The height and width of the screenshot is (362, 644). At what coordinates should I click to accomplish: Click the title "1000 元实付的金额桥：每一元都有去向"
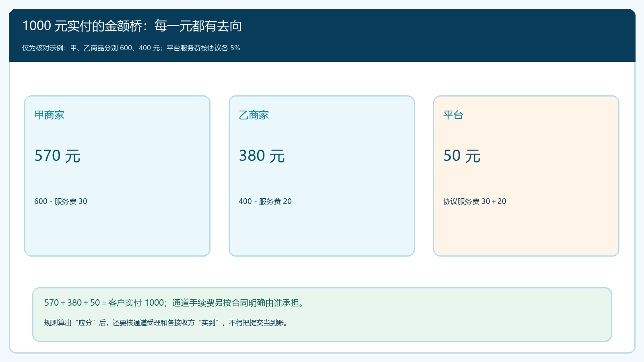(x=132, y=26)
